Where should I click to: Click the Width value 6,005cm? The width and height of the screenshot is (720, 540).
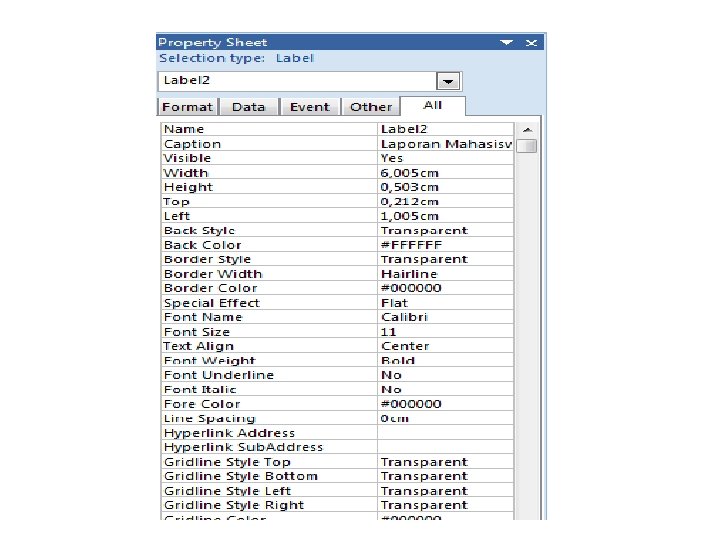pos(445,173)
